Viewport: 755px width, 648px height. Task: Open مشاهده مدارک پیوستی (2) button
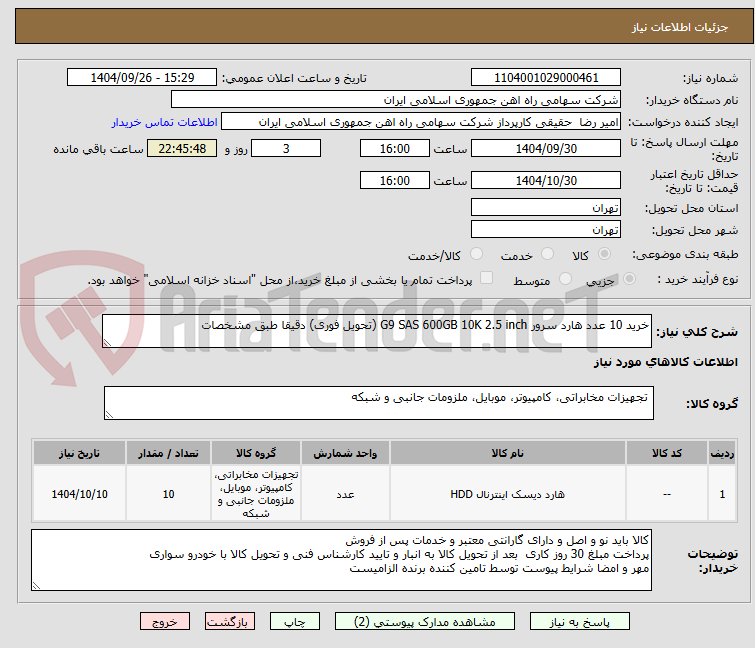tap(425, 622)
